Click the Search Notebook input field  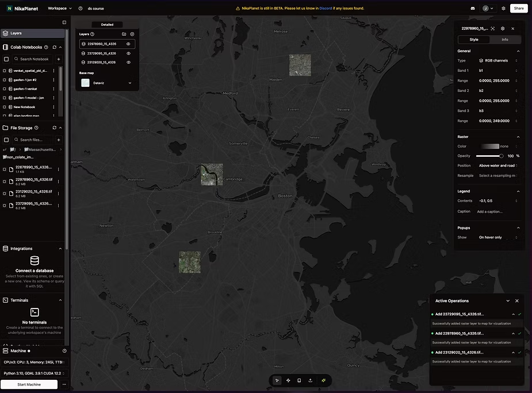pos(33,59)
